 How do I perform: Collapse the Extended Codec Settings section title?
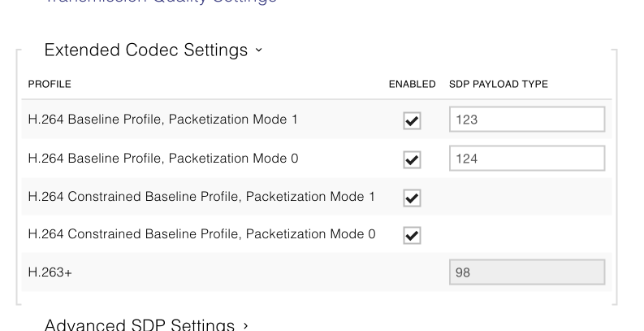[x=146, y=50]
